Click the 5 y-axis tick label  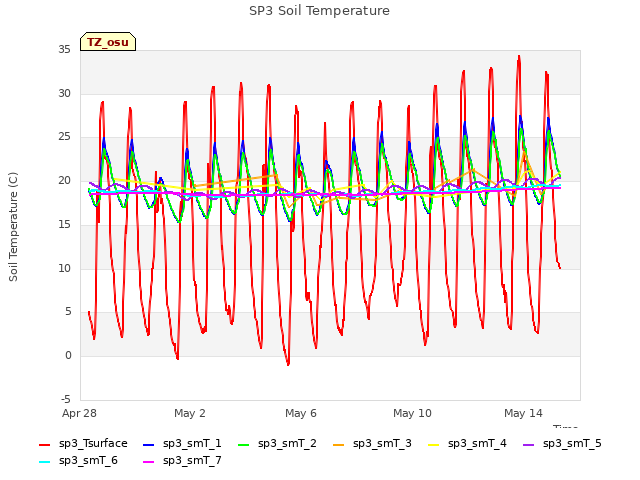pos(68,312)
